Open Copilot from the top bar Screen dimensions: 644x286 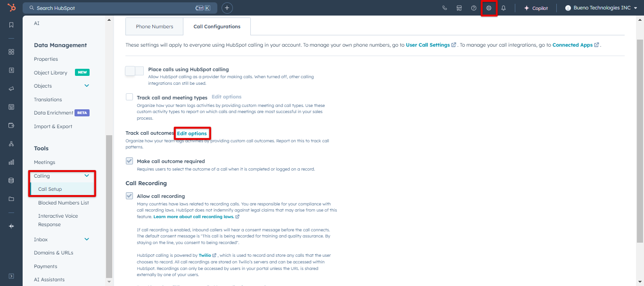coord(536,8)
